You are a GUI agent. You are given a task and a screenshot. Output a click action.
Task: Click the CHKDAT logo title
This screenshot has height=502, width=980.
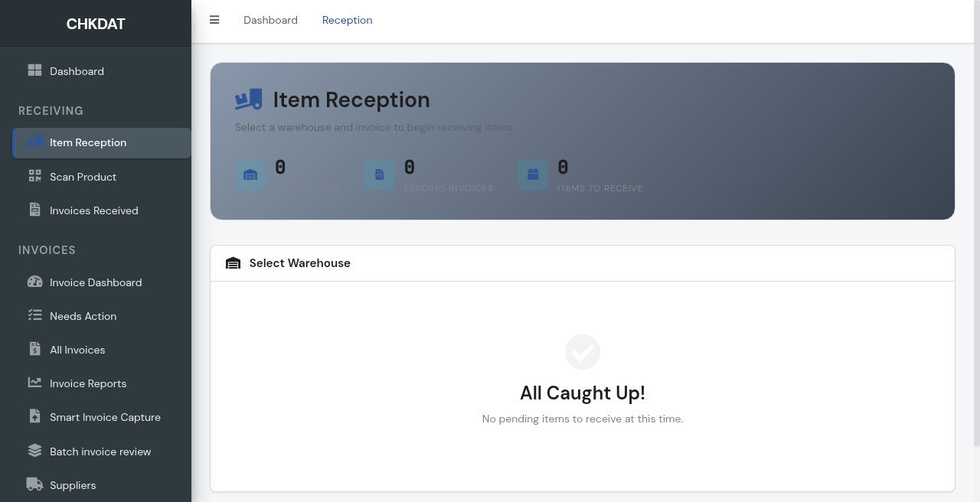coord(96,24)
